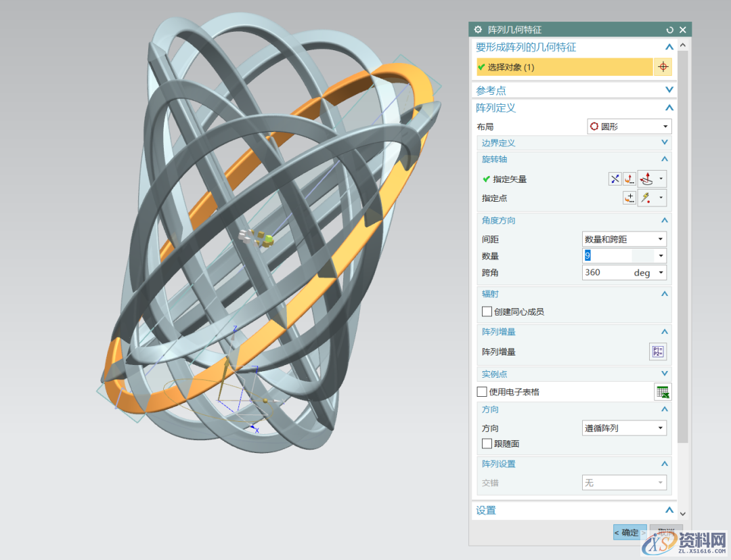The height and width of the screenshot is (560, 731).
Task: Open the point dialog icon
Action: pyautogui.click(x=629, y=198)
